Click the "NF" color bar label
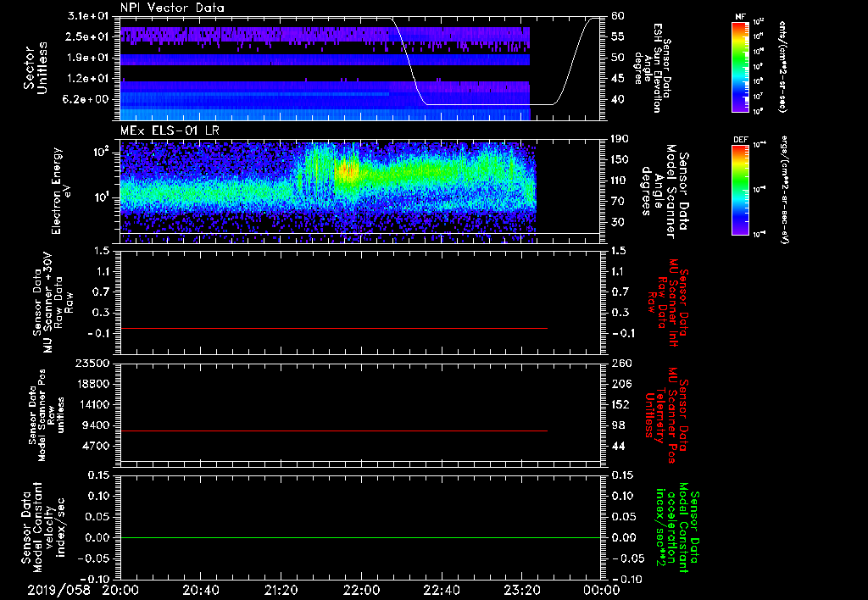Image resolution: width=868 pixels, height=600 pixels. pos(741,17)
